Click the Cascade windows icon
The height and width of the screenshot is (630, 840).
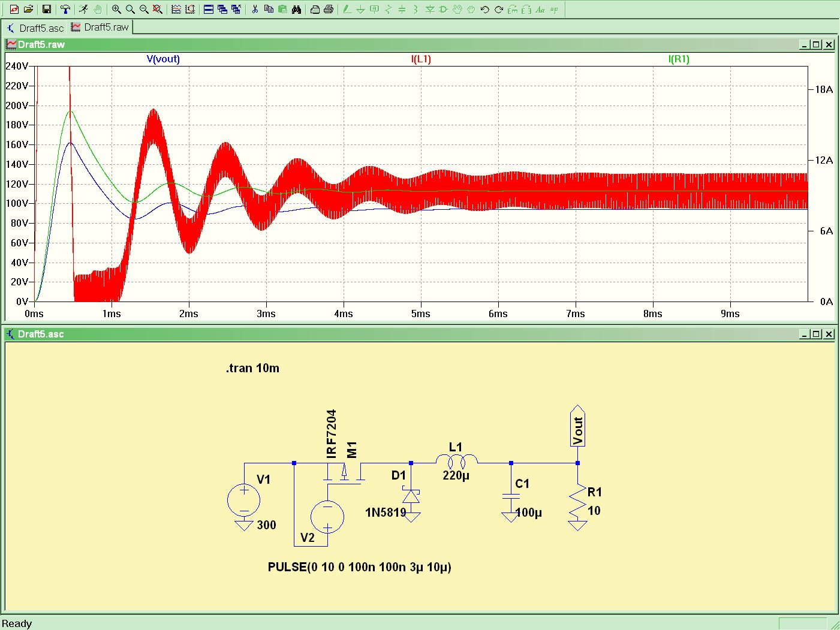coord(222,10)
